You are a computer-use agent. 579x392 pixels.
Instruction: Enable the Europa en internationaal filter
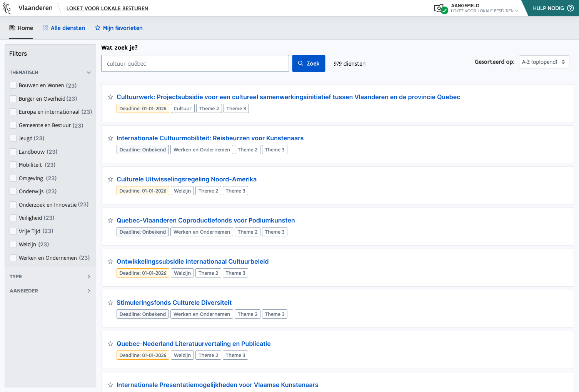point(13,112)
